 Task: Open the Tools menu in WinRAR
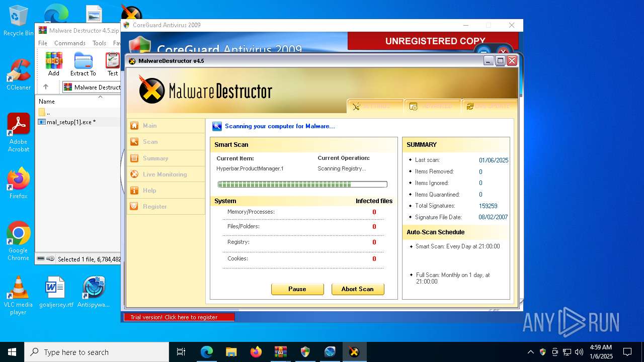99,43
